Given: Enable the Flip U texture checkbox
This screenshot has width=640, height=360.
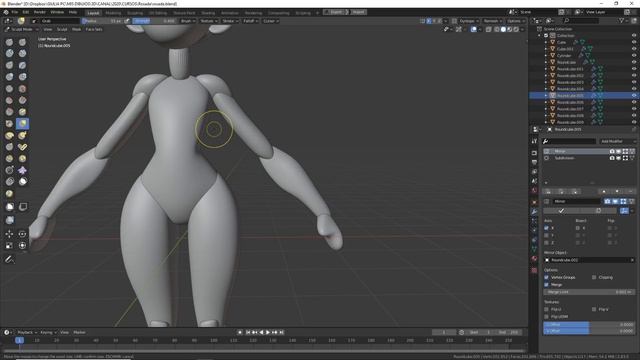Looking at the screenshot, I should tap(547, 309).
